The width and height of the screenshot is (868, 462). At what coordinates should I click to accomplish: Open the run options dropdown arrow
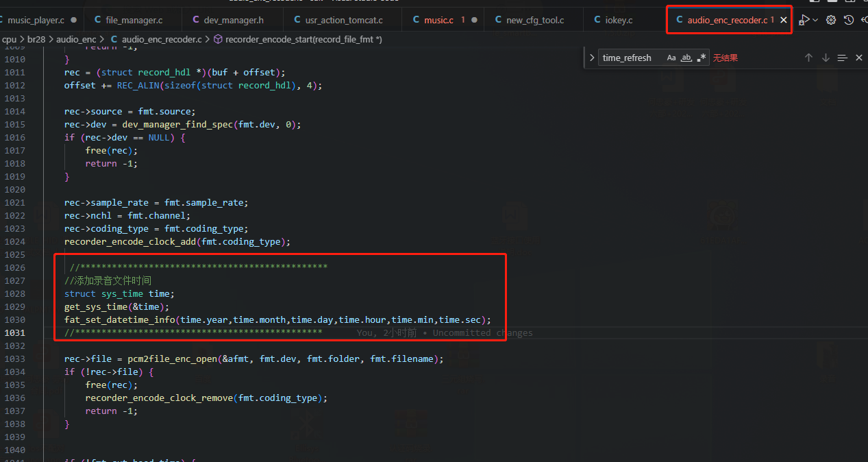(x=815, y=20)
